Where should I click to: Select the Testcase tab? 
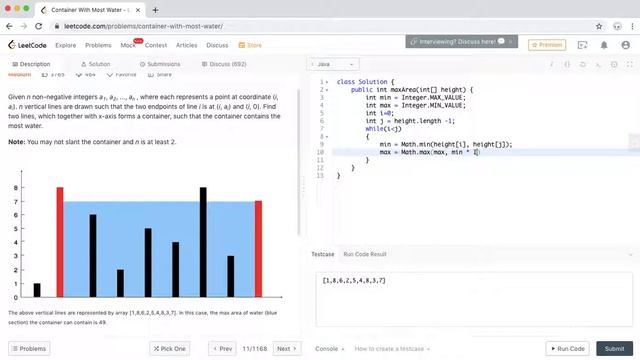click(x=322, y=254)
